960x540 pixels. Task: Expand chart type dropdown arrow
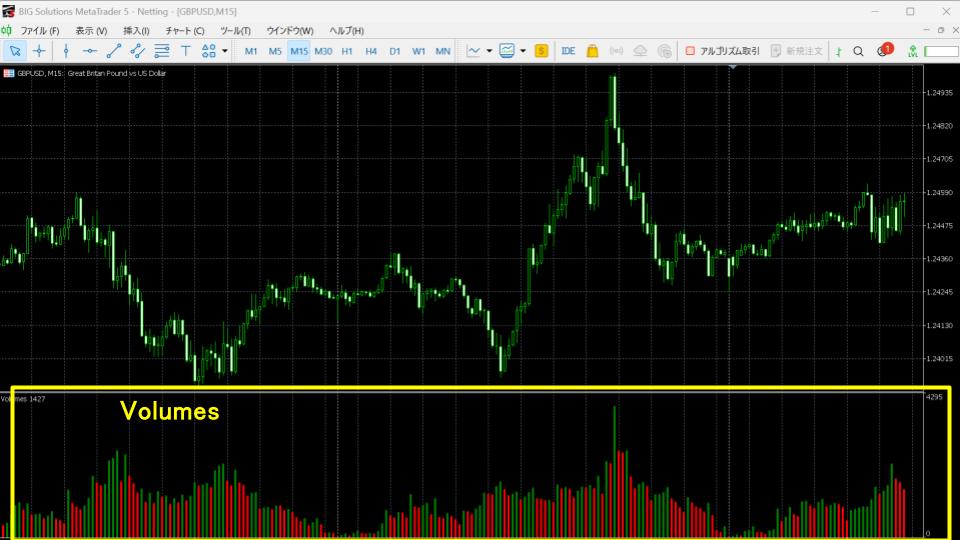(489, 51)
